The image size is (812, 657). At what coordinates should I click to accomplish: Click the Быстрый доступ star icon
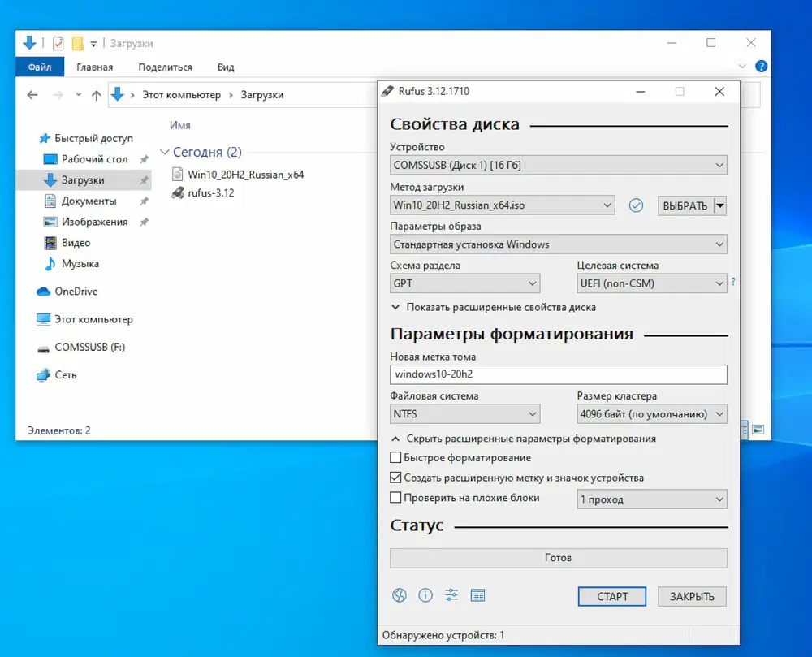45,138
